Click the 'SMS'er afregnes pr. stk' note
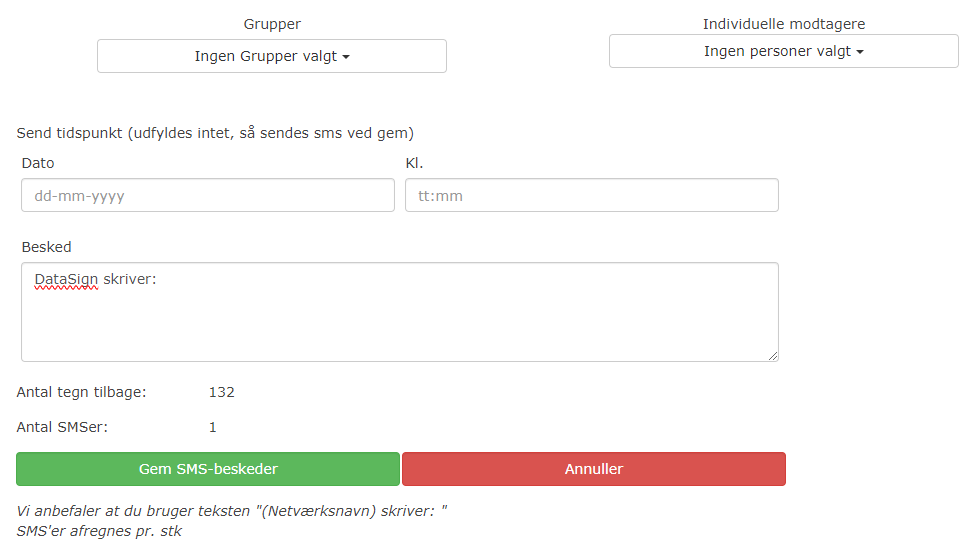 tap(99, 531)
